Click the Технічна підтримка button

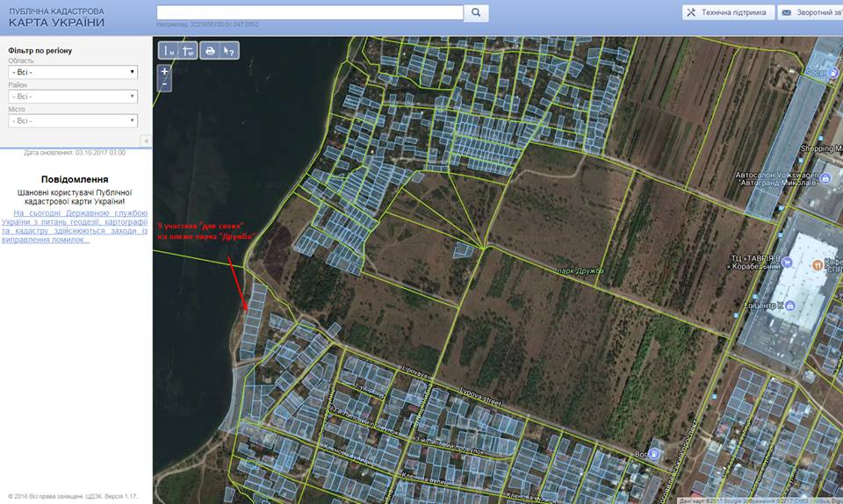728,12
